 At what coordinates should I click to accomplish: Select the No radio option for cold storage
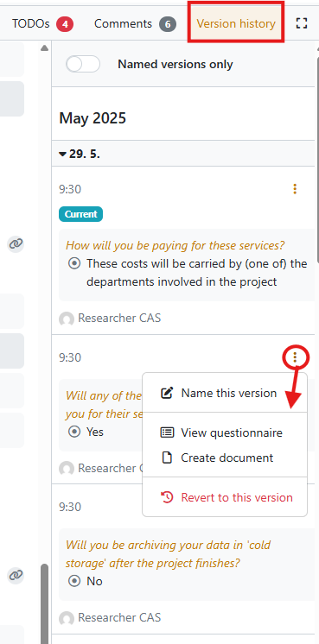tap(74, 581)
